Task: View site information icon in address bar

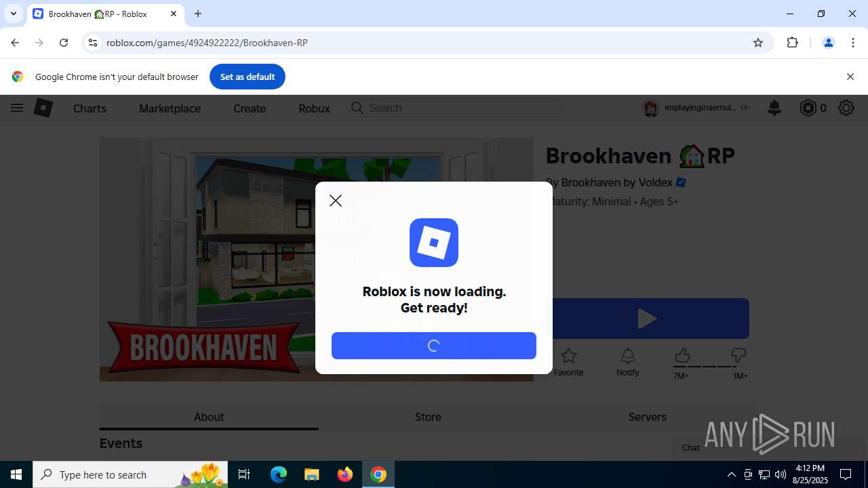Action: pos(93,43)
